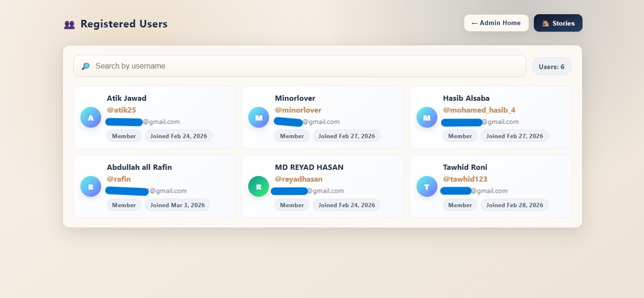Click Member badge on Atik Jawad card
This screenshot has width=644, height=298.
click(x=124, y=136)
